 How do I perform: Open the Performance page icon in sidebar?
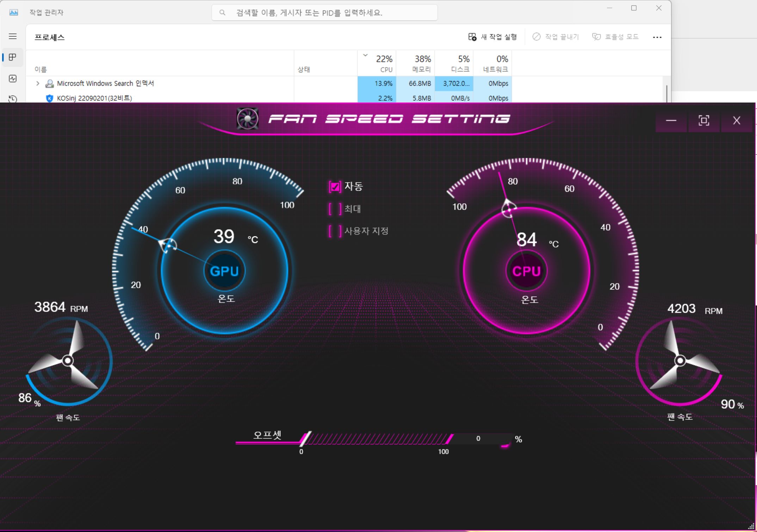coord(13,79)
